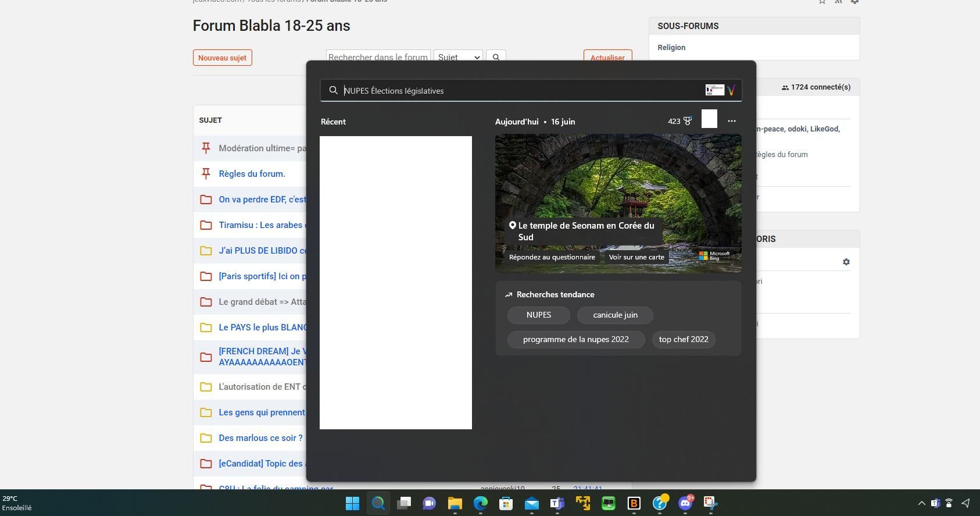Viewport: 980px width, 516px height.
Task: Open the Get Help question-mark taskbar icon
Action: 659,503
